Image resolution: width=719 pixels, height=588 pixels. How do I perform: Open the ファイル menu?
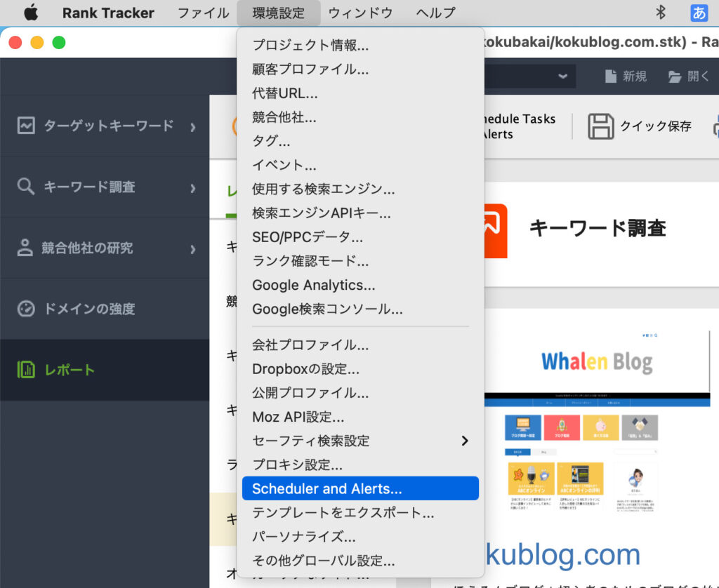pos(203,13)
